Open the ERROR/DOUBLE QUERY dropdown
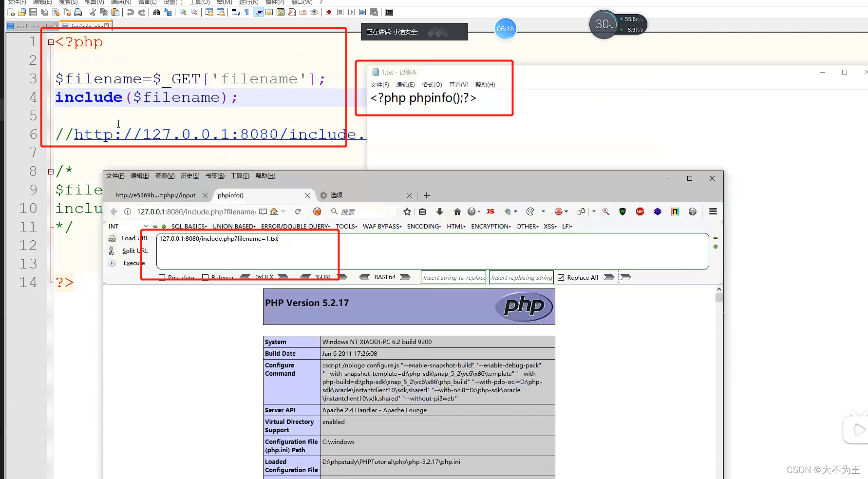Viewport: 868px width, 479px height. pyautogui.click(x=295, y=226)
